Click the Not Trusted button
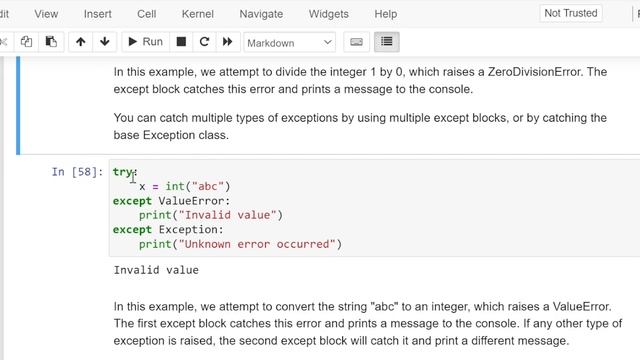Screen dimensions: 640x360 coord(571,13)
